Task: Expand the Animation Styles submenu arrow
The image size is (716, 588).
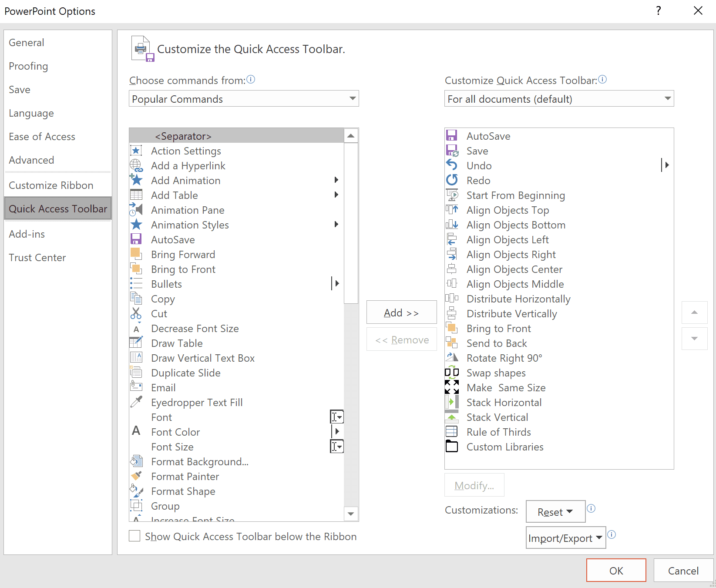Action: [x=336, y=225]
